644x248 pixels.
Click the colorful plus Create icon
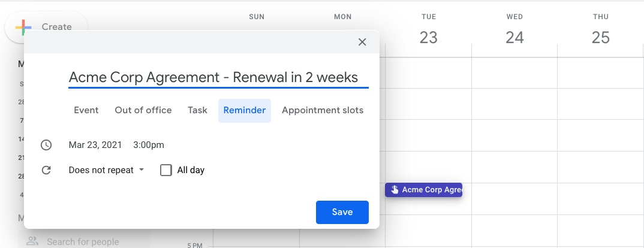coord(23,28)
